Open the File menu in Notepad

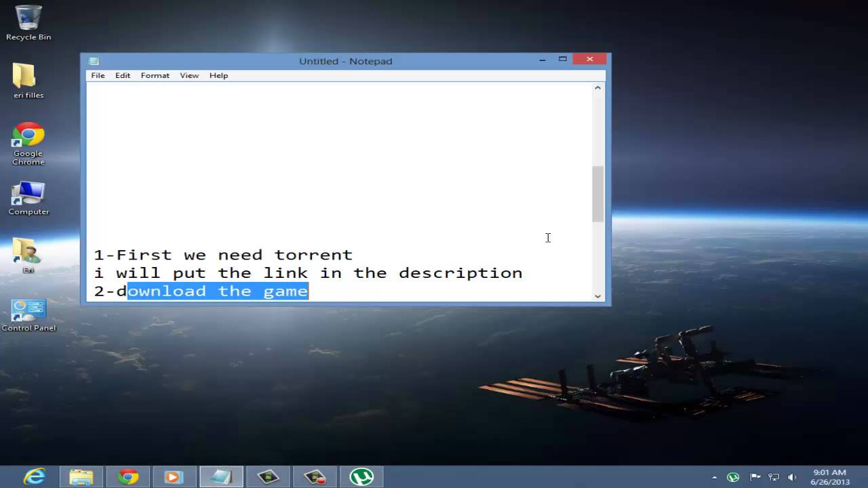coord(98,75)
